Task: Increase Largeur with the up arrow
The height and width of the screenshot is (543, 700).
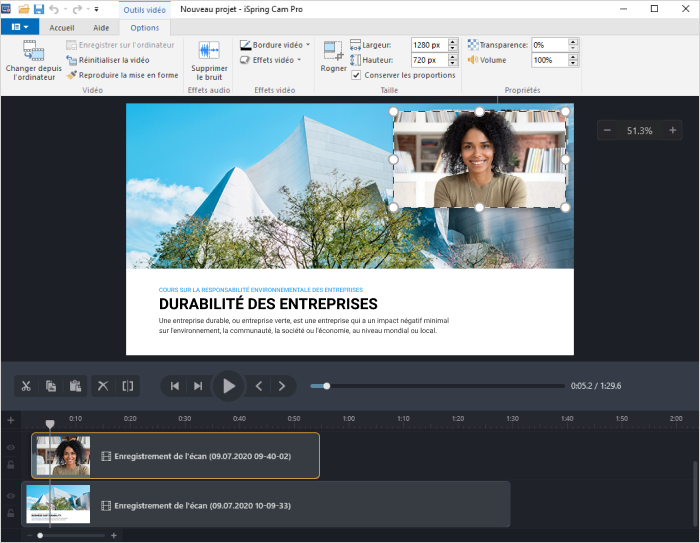Action: coord(453,42)
